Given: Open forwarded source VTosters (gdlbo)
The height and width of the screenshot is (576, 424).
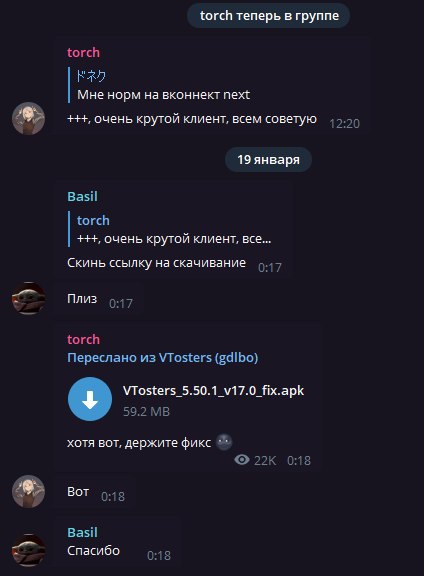Looking at the screenshot, I should 163,357.
